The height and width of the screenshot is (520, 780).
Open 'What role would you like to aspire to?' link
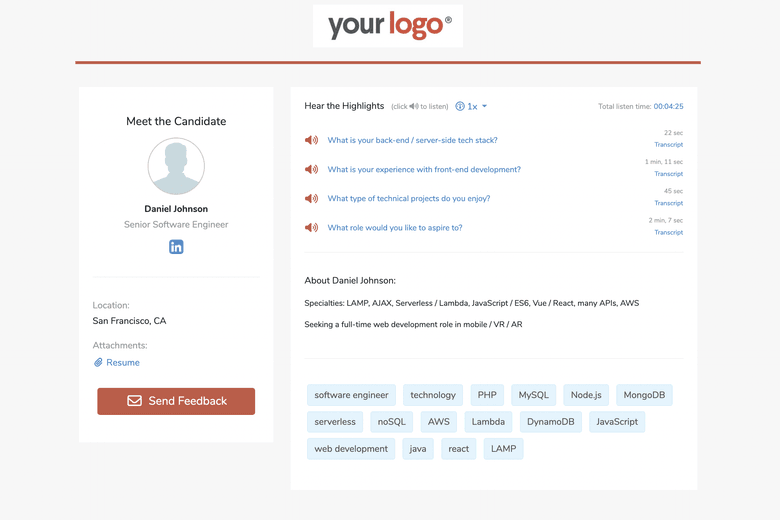tap(395, 228)
